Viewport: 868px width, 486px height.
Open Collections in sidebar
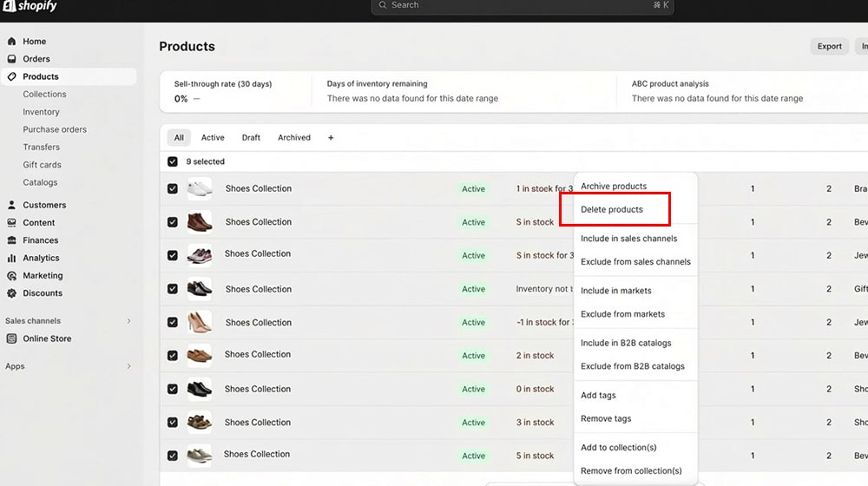(x=44, y=94)
